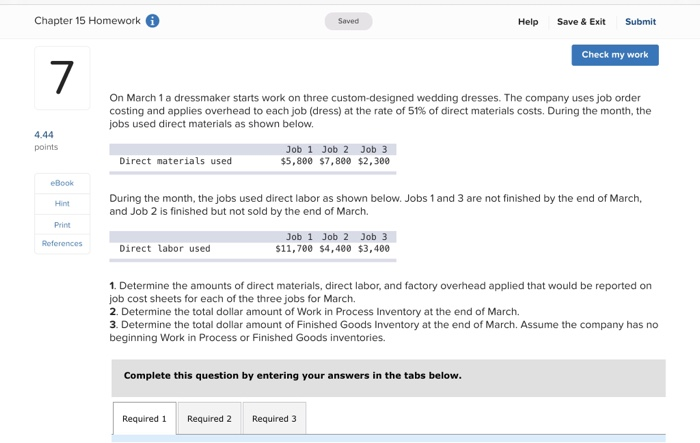This screenshot has height=443, width=700.
Task: Click the Chapter 15 Homework title
Action: [88, 21]
